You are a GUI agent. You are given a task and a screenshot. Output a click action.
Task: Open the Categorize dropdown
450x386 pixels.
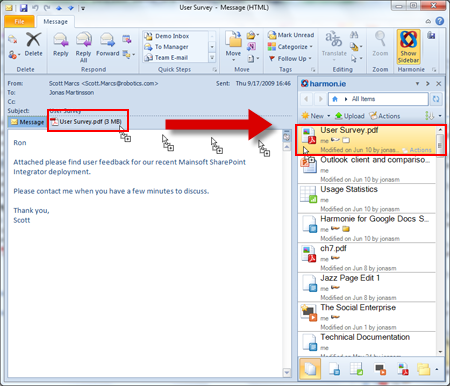tap(290, 47)
